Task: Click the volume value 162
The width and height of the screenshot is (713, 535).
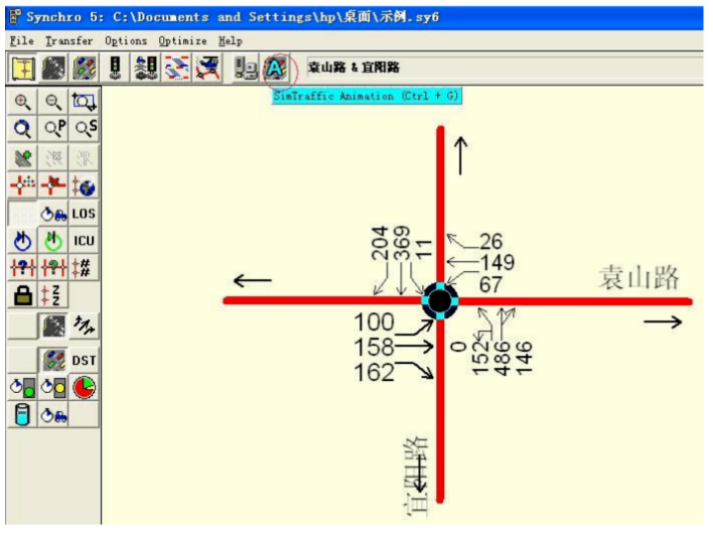Action: pyautogui.click(x=374, y=372)
